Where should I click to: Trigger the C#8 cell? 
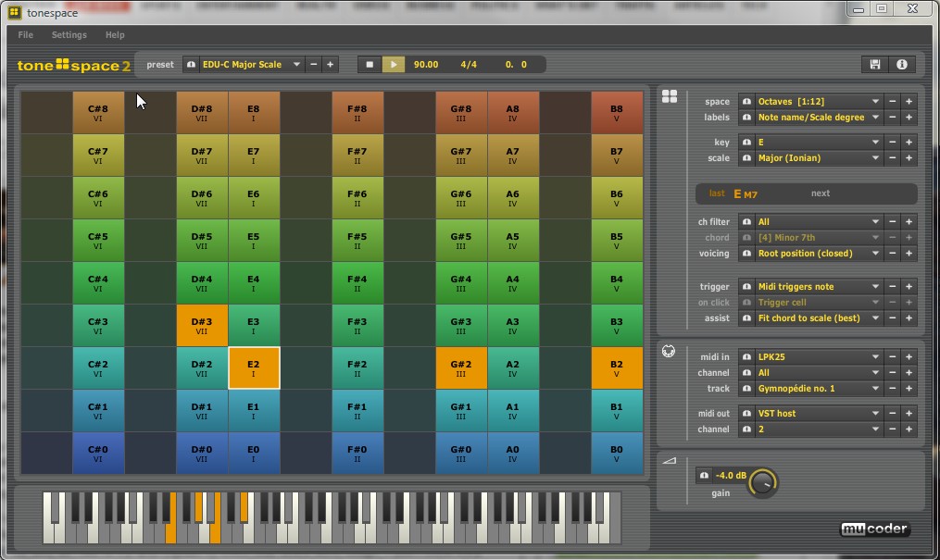[98, 113]
